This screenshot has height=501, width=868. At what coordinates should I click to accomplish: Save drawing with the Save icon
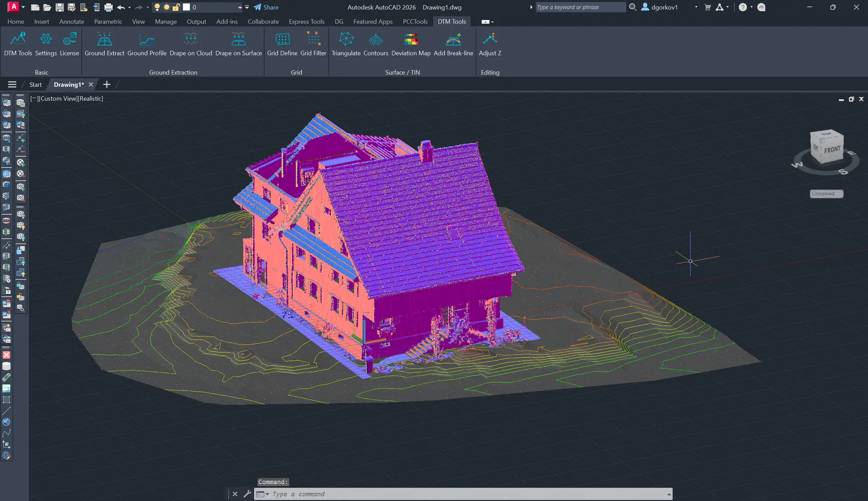(x=59, y=7)
